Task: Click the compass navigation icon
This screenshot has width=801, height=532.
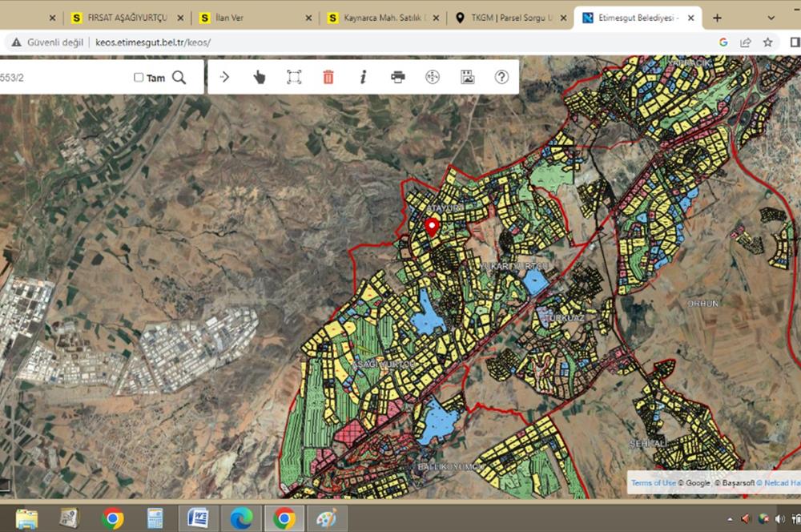Action: tap(433, 77)
